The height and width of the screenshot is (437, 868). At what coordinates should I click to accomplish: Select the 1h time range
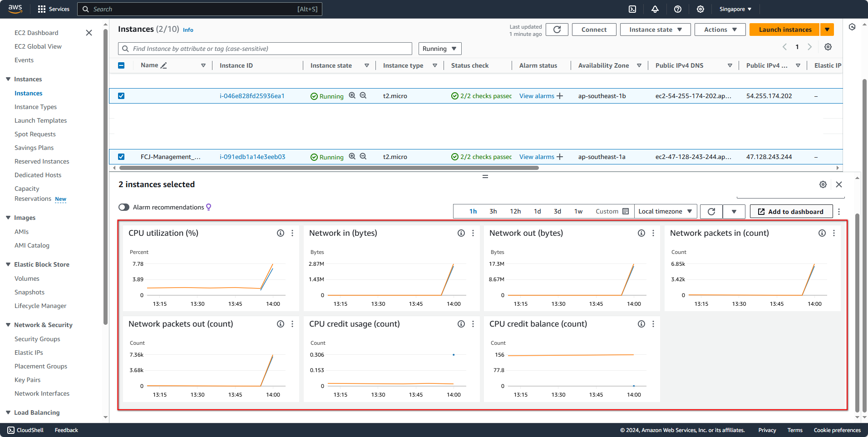473,211
